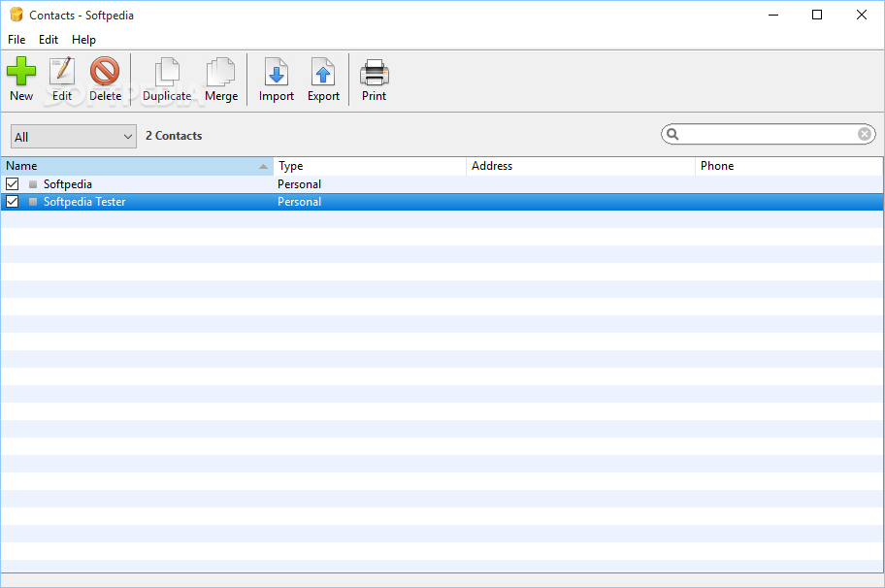Minimize the Contacts window
The width and height of the screenshot is (885, 588).
click(773, 15)
